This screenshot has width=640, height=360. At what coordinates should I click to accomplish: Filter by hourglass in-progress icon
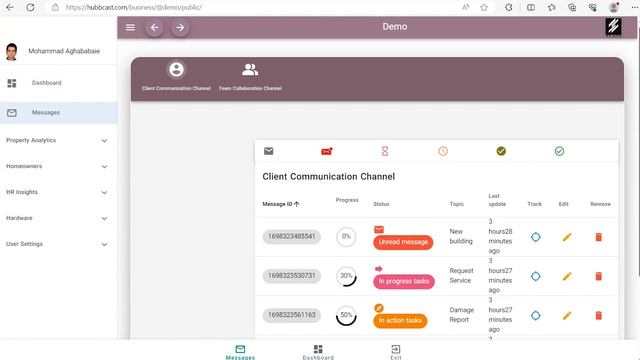[384, 151]
